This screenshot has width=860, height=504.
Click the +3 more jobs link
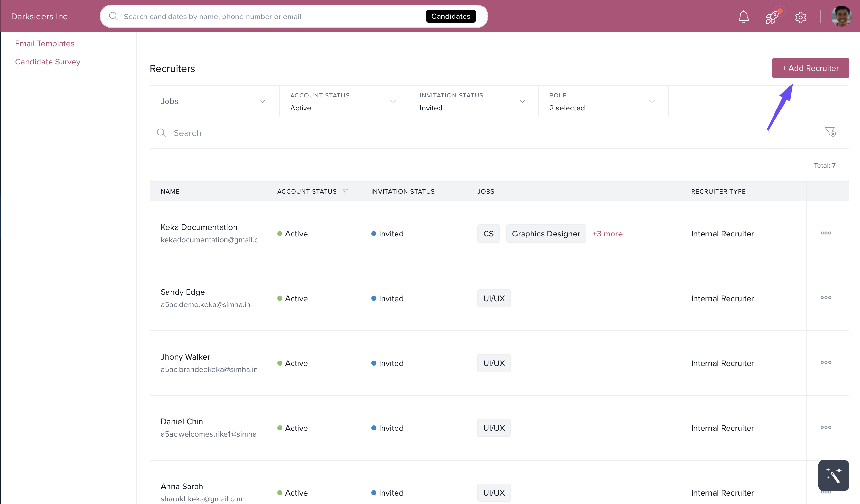[x=607, y=234]
